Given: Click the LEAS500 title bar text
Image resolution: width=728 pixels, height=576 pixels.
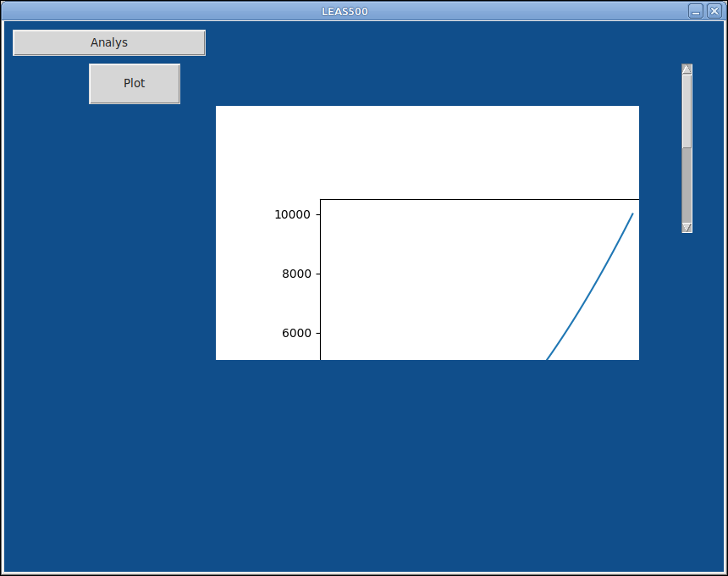Looking at the screenshot, I should 345,11.
